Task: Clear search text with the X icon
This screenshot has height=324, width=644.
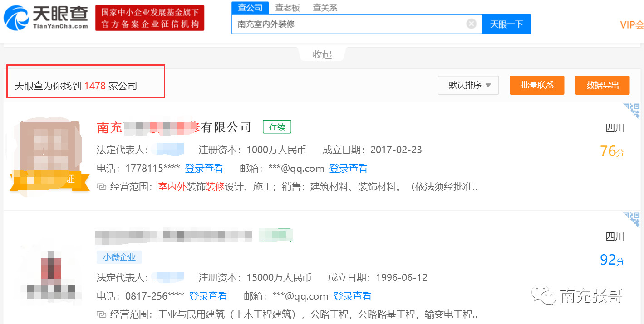Action: coord(472,24)
